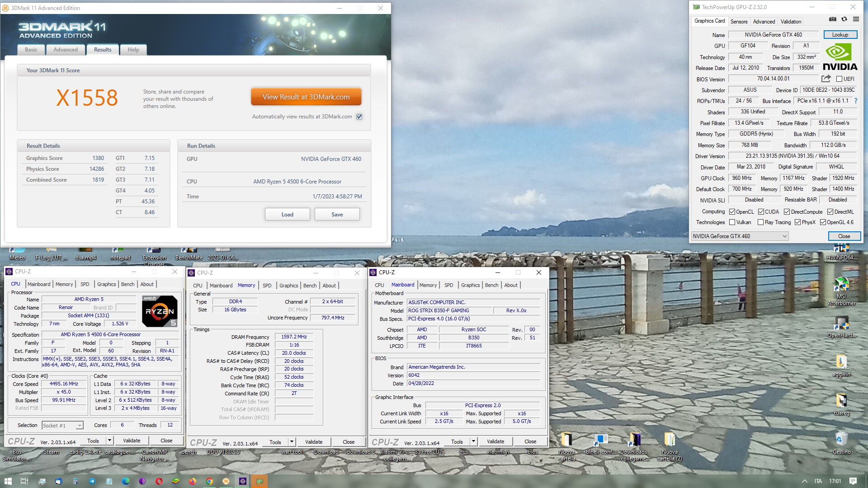Screen dimensions: 868x488
Task: Click the DRAM Frequency value field
Action: click(294, 337)
